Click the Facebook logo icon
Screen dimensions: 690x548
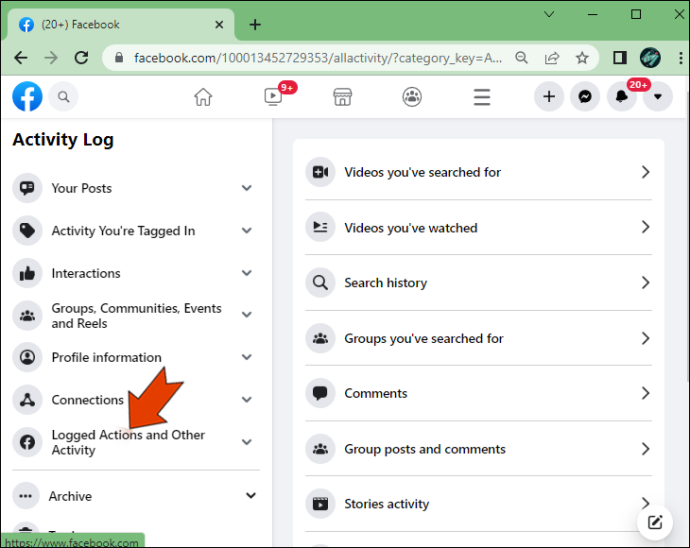click(27, 96)
